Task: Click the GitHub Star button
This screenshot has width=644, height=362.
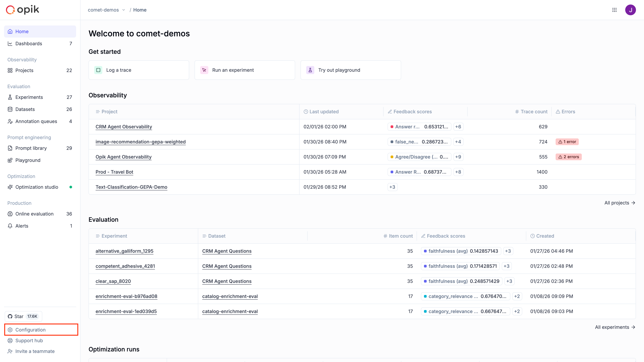Action: click(23, 316)
